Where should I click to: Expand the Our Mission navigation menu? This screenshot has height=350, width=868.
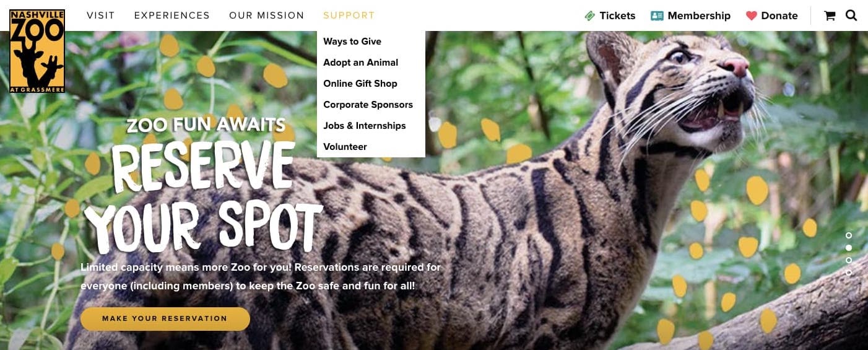pos(267,15)
